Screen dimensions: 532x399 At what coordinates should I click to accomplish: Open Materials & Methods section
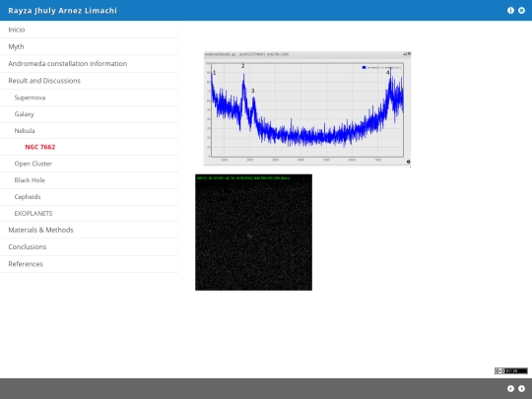tap(90, 230)
